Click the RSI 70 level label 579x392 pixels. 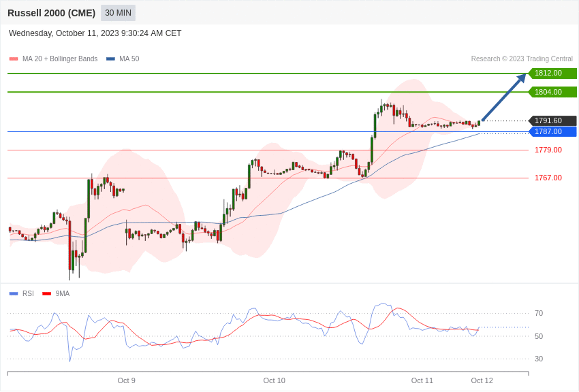[539, 314]
